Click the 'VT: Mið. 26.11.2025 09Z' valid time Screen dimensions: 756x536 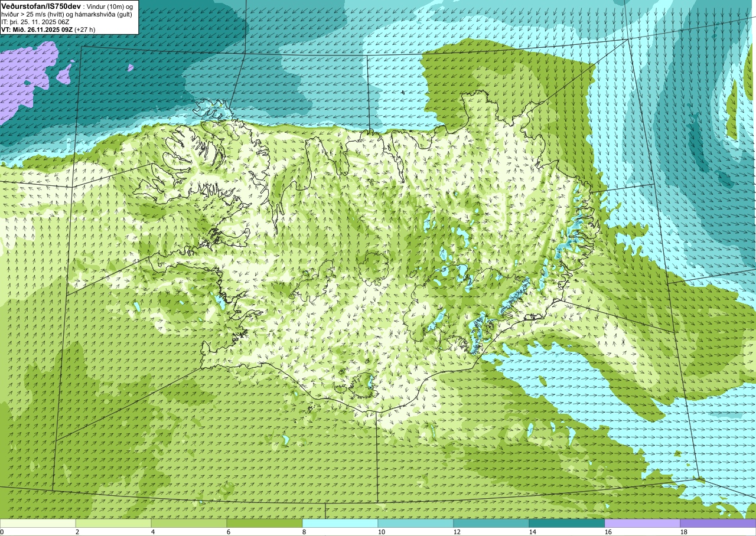pos(37,29)
